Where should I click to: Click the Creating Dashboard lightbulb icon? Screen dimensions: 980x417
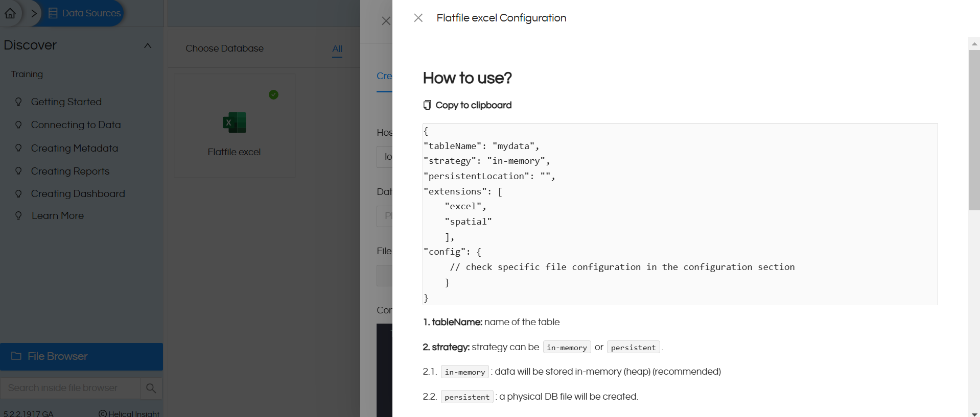(x=18, y=193)
